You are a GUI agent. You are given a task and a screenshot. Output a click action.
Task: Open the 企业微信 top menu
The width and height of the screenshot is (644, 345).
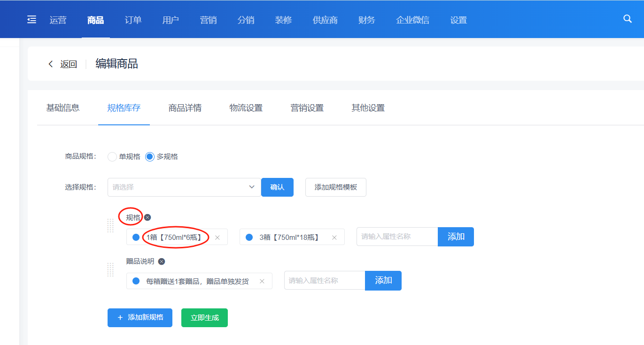[412, 20]
